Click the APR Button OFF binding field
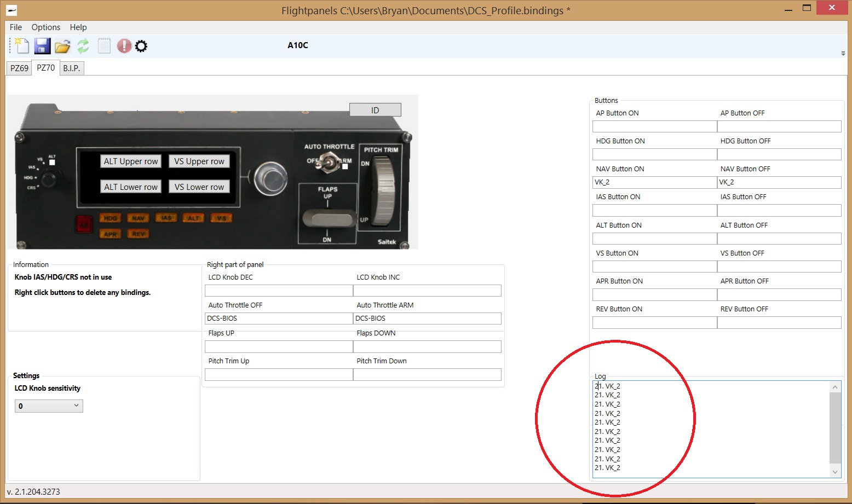Viewport: 852px width, 504px height. [779, 294]
